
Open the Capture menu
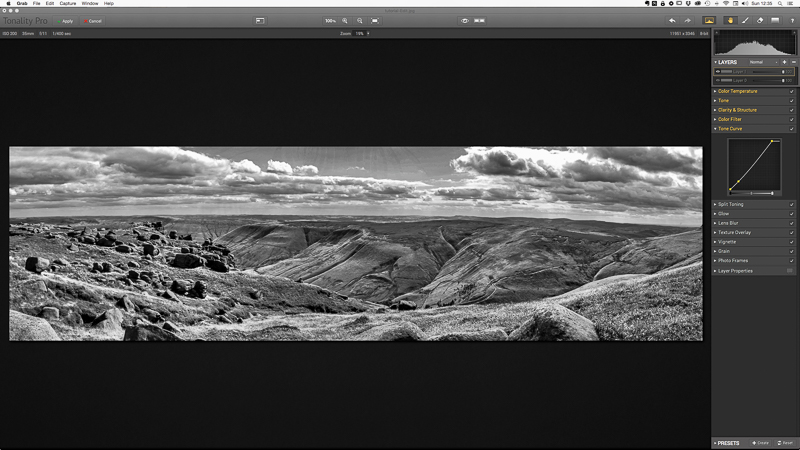coord(68,4)
